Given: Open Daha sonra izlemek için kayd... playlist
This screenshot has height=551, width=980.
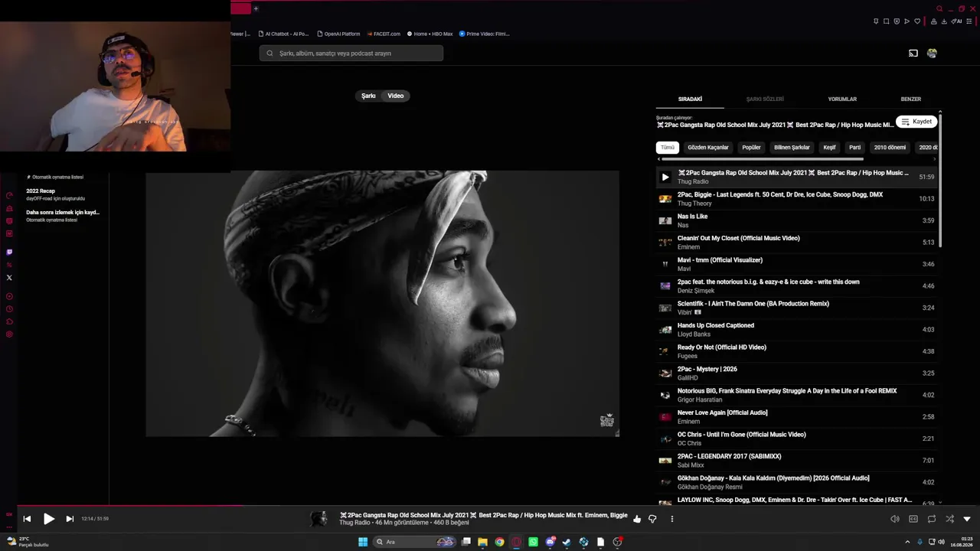Looking at the screenshot, I should pos(63,216).
